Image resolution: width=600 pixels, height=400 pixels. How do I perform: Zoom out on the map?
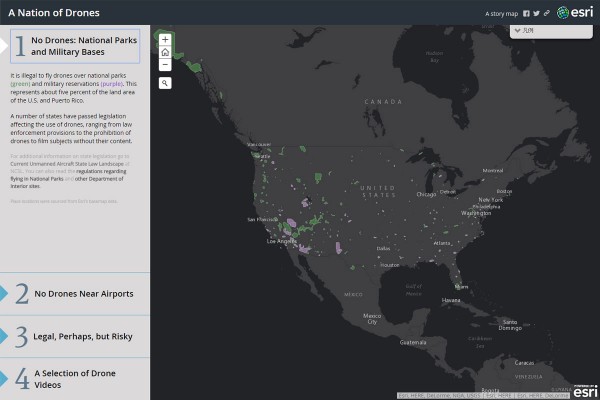(165, 65)
